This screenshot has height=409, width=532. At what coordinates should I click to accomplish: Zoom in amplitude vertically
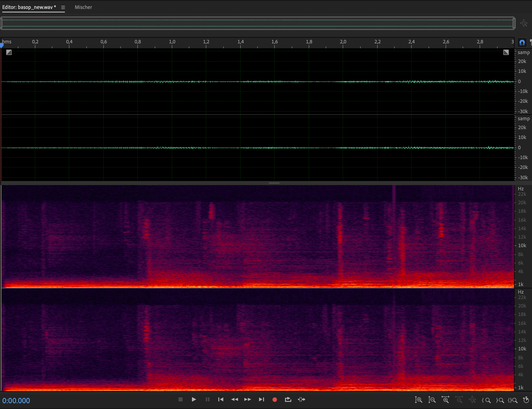[418, 400]
